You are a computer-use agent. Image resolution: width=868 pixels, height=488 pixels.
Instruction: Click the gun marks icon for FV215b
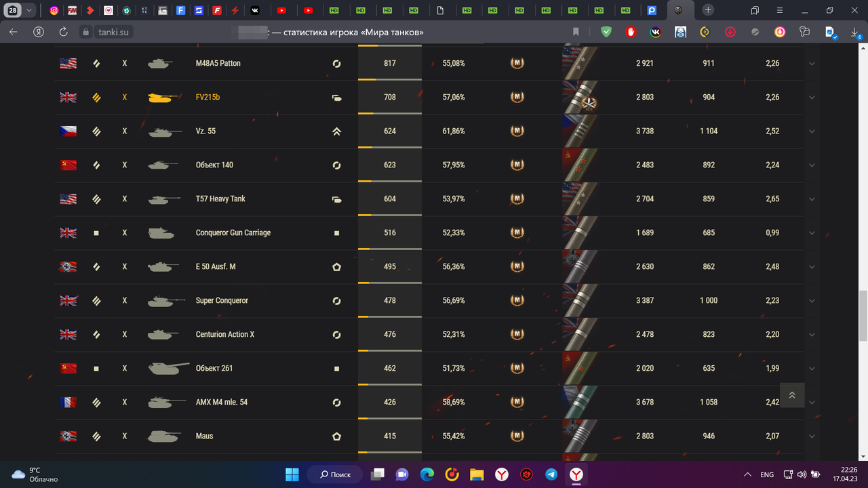coord(580,97)
